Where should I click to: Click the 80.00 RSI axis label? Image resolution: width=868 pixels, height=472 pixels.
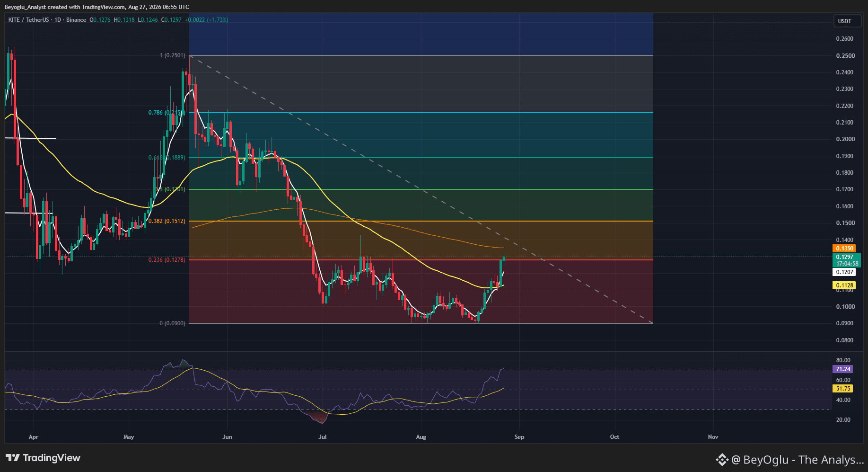click(x=843, y=360)
